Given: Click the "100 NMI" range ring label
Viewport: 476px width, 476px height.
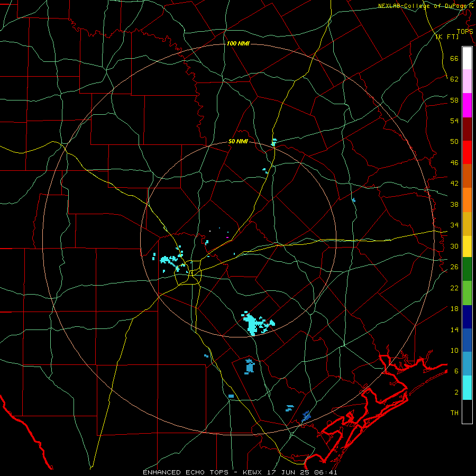Looking at the screenshot, I should point(238,44).
